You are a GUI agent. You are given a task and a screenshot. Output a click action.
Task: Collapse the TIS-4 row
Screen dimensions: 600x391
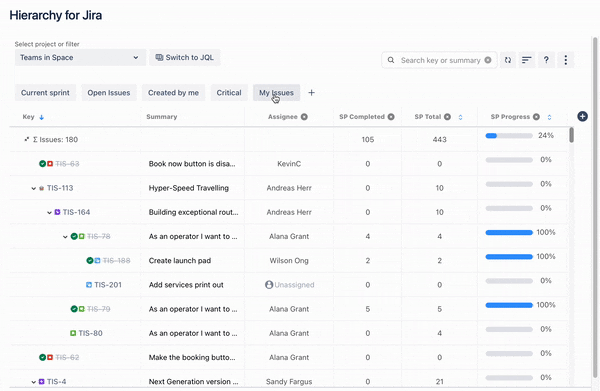34,382
